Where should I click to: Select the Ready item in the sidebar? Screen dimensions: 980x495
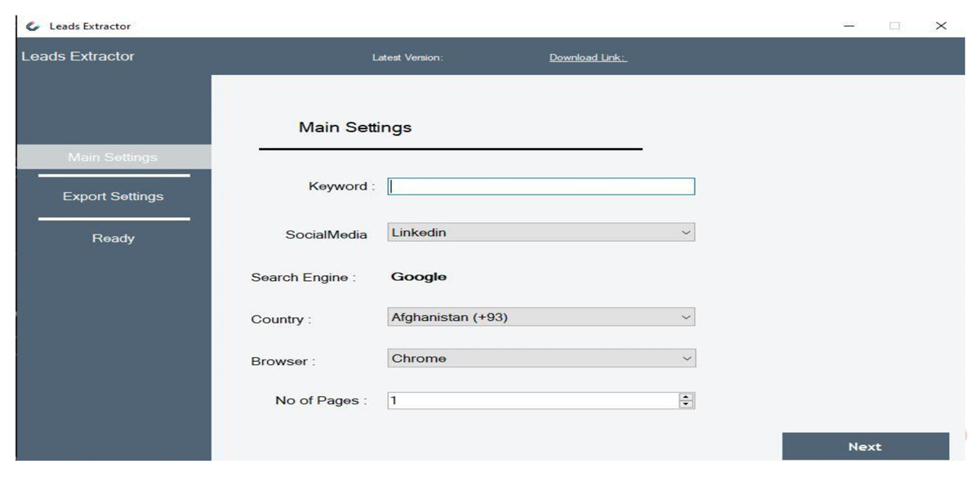tap(113, 239)
